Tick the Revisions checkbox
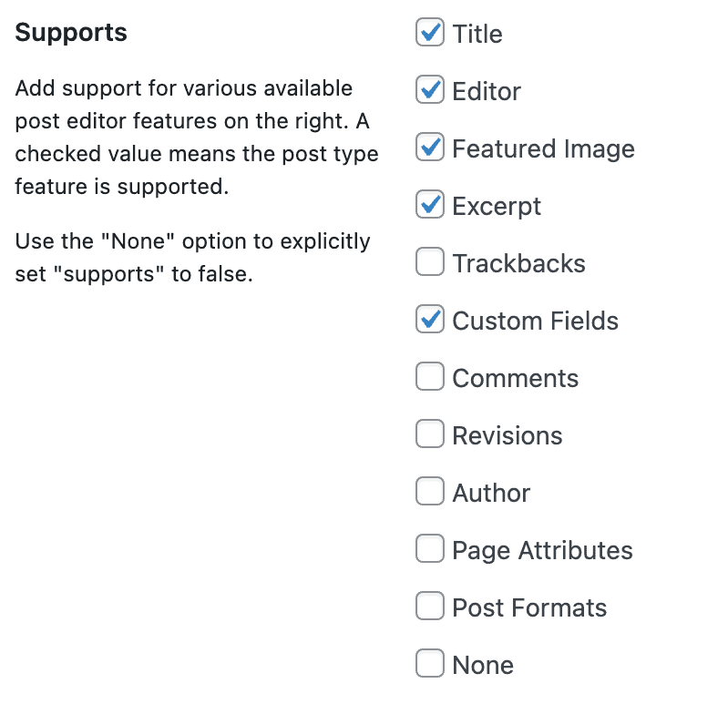The width and height of the screenshot is (728, 704). (430, 434)
